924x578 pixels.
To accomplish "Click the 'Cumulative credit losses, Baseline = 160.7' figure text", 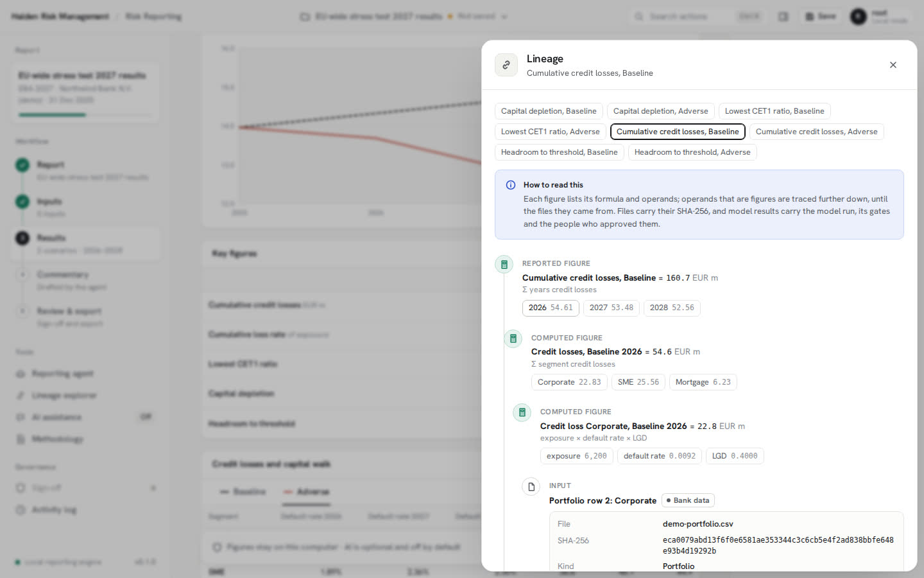I will (620, 278).
